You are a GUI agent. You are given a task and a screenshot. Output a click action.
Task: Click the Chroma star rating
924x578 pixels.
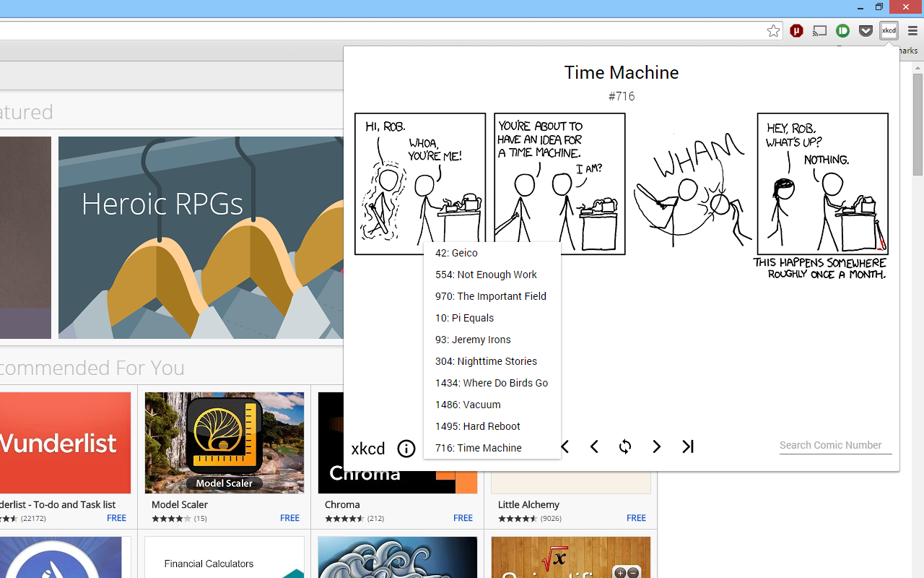[x=344, y=519]
